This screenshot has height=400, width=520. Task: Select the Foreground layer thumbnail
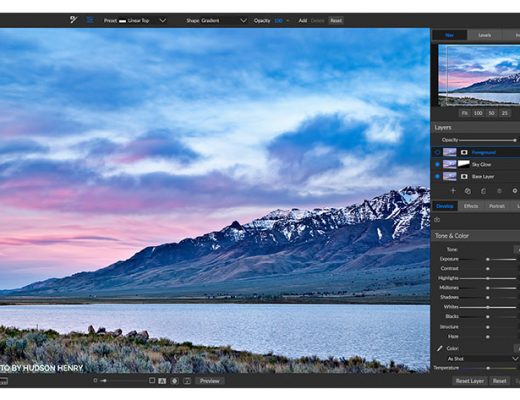pos(449,152)
